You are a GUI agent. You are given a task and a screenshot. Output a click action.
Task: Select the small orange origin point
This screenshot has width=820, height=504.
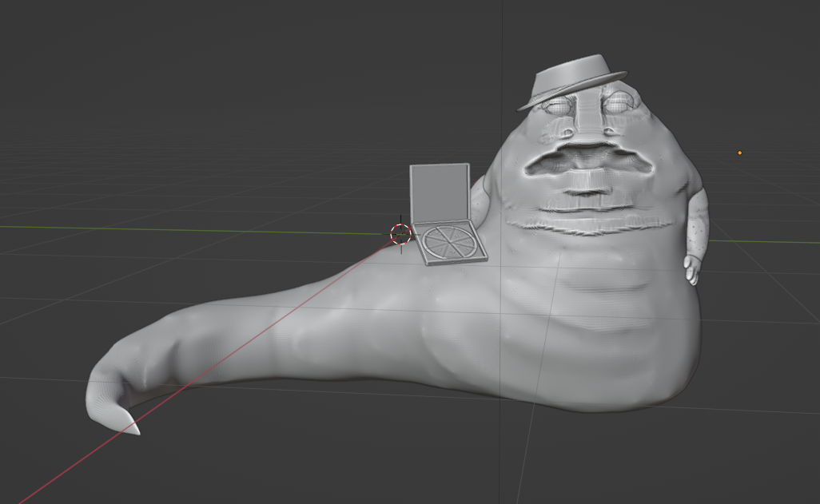739,153
